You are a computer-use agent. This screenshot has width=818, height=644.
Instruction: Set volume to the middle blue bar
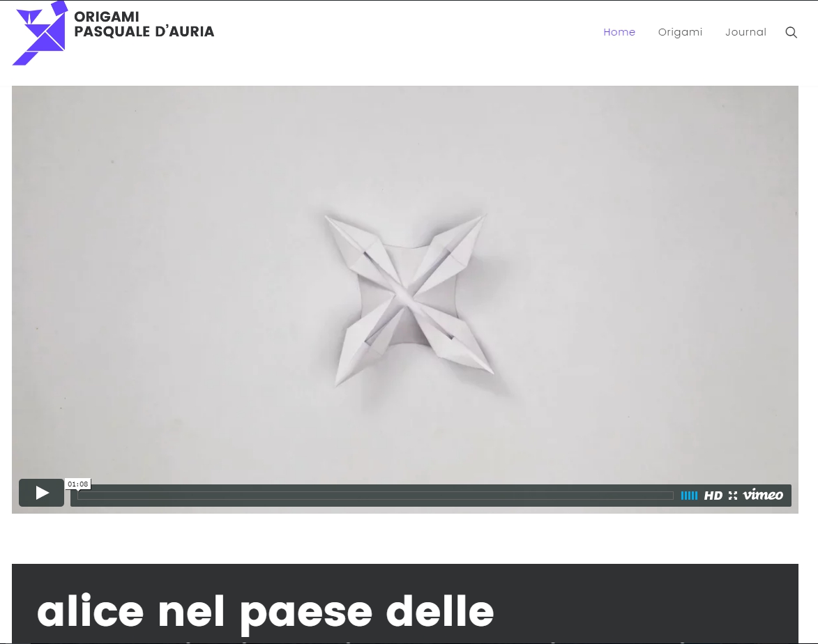coord(689,496)
